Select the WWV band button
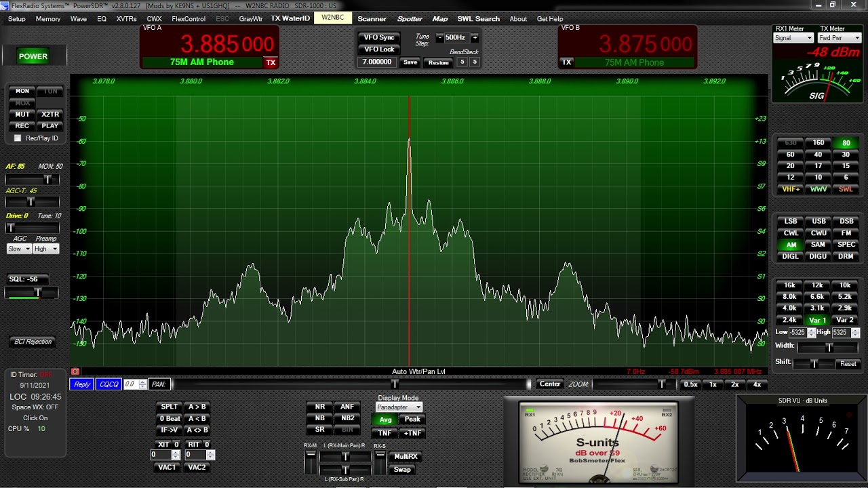The image size is (868, 488). click(x=818, y=189)
